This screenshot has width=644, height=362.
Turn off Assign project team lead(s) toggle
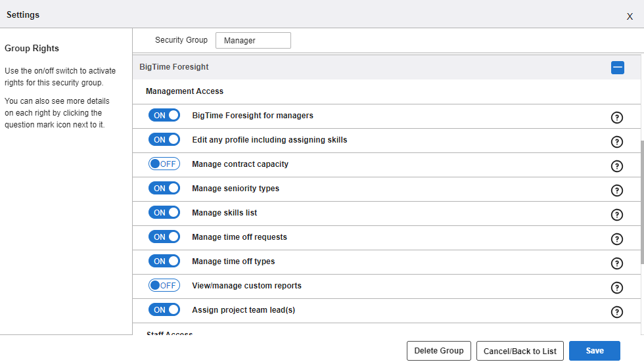164,310
